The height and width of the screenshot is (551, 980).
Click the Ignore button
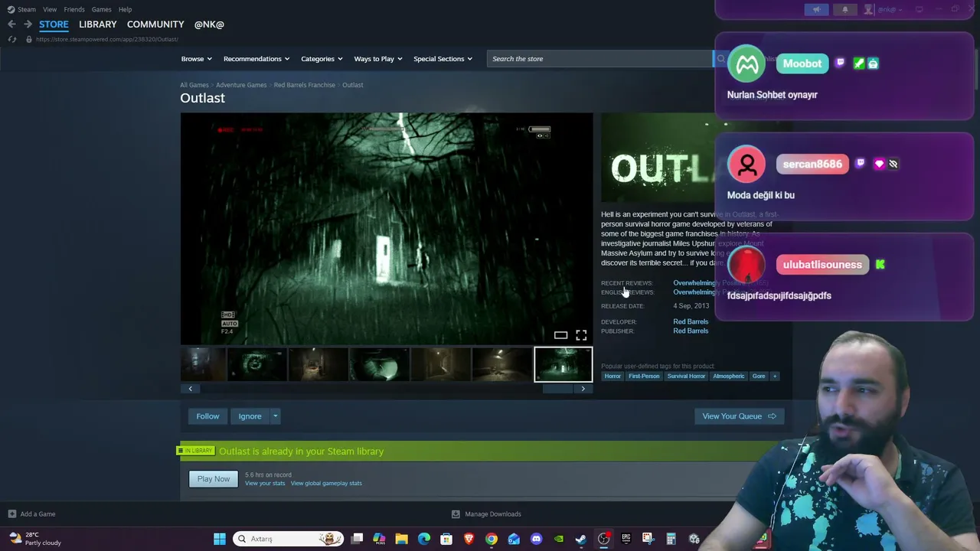coord(250,416)
